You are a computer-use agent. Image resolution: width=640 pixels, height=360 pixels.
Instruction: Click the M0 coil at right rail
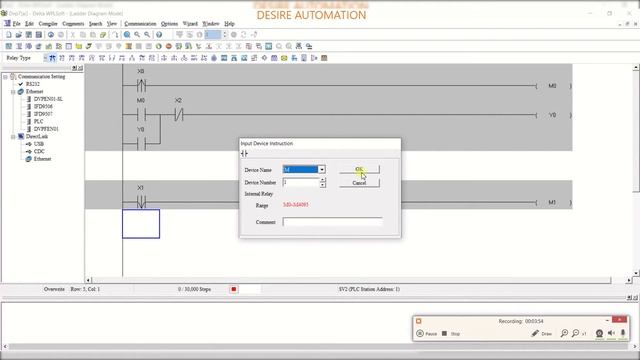pyautogui.click(x=553, y=86)
